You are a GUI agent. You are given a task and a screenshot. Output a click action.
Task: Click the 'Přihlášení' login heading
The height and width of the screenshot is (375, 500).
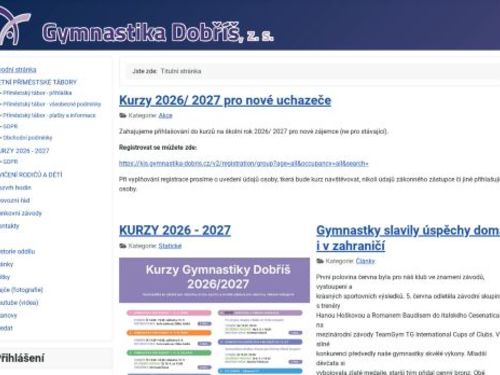(x=22, y=358)
